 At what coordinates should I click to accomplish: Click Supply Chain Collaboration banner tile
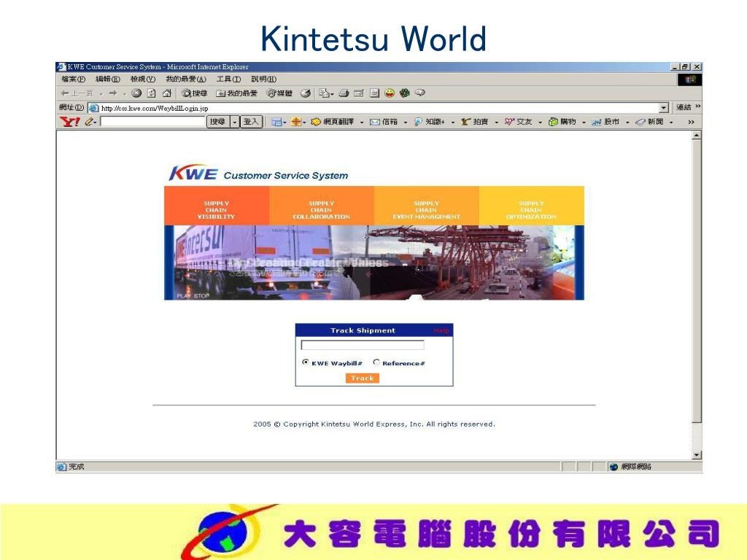(322, 206)
